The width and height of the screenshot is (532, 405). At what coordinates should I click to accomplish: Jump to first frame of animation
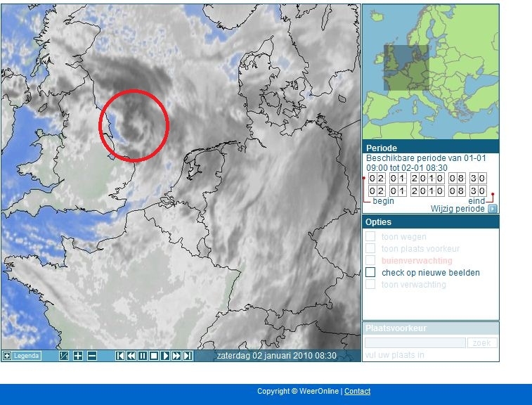(x=120, y=356)
